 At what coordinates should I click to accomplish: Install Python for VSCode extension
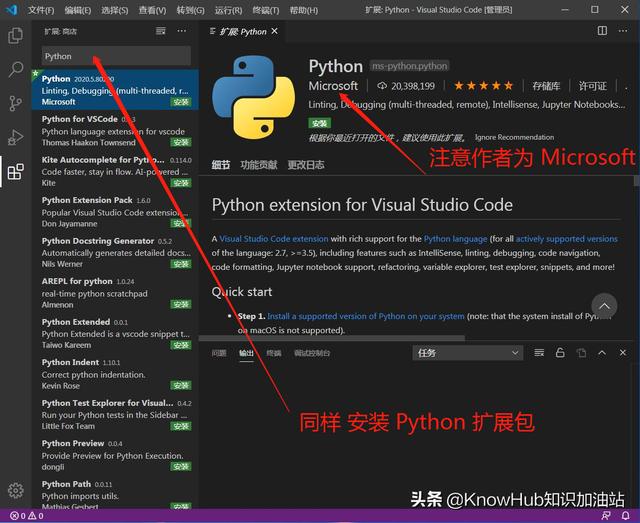tap(181, 142)
